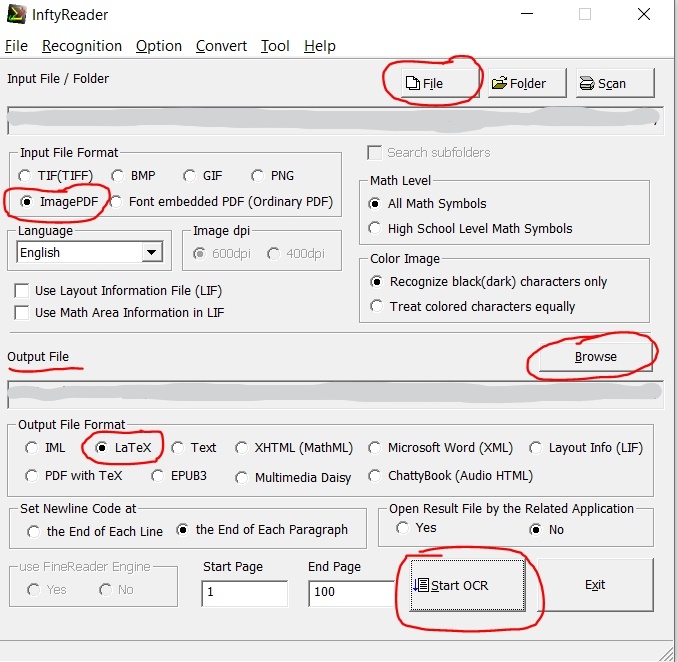
Task: Select PDF with TeX output format
Action: pyautogui.click(x=74, y=476)
